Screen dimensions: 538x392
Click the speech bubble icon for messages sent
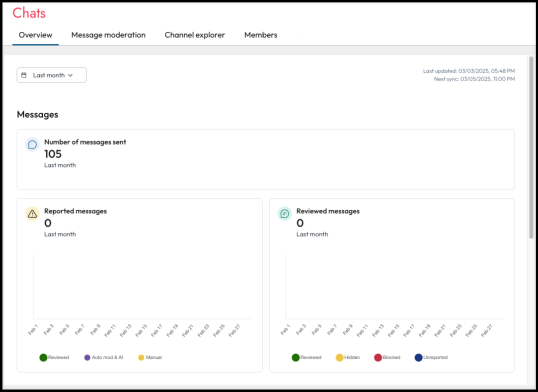[x=32, y=145]
